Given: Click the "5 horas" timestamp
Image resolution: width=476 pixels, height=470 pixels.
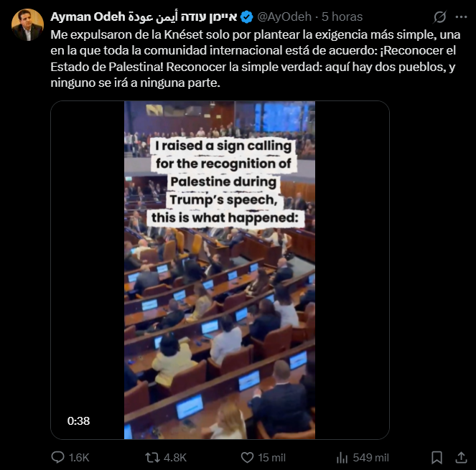Looking at the screenshot, I should point(342,17).
